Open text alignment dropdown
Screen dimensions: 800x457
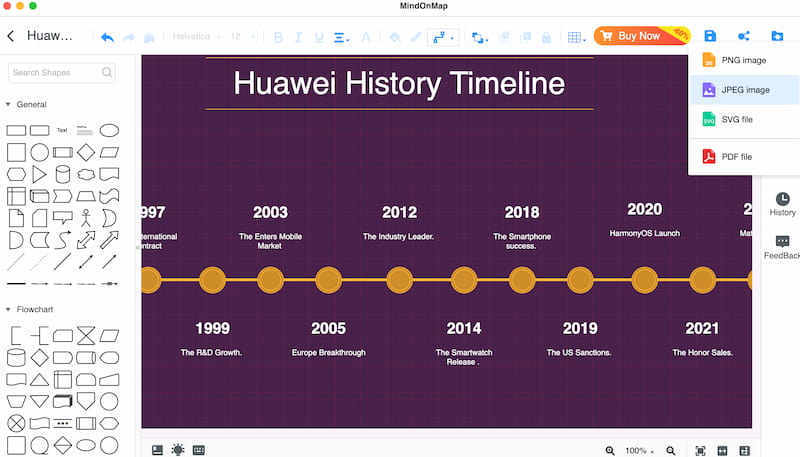341,37
